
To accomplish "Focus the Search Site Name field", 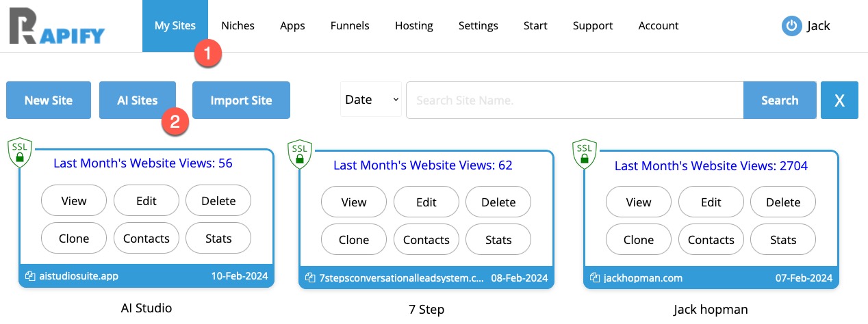I will (574, 100).
